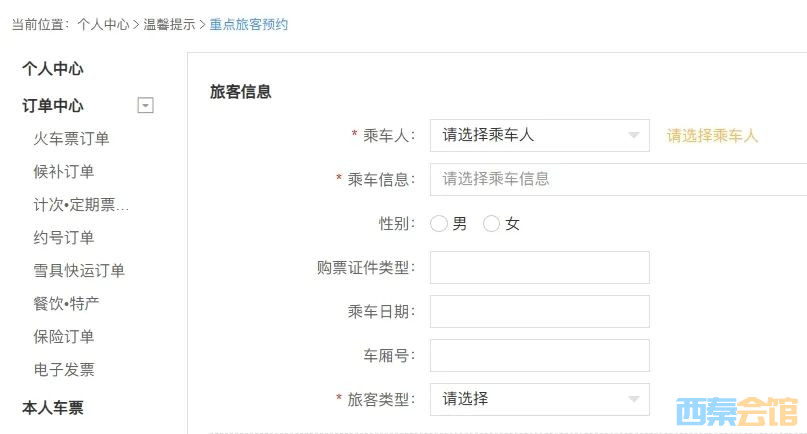
Task: Open 餐饮•特产 orders
Action: coord(66,303)
